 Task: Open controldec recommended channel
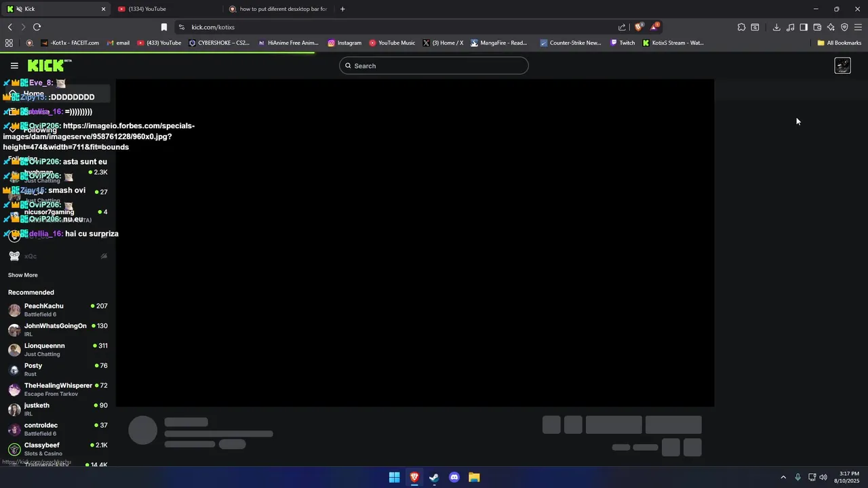(58, 429)
